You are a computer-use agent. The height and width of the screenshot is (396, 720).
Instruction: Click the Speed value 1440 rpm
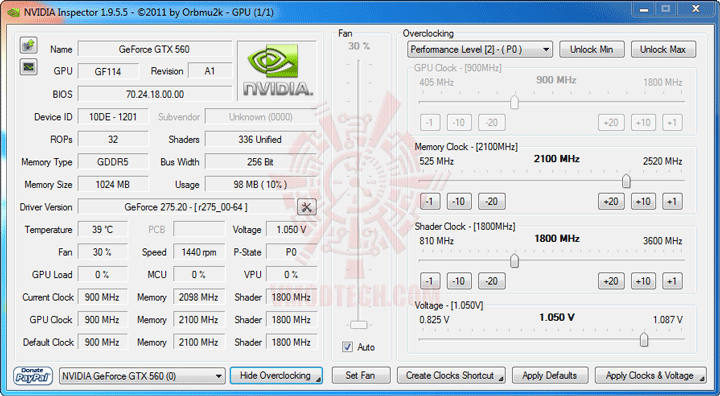pyautogui.click(x=199, y=252)
